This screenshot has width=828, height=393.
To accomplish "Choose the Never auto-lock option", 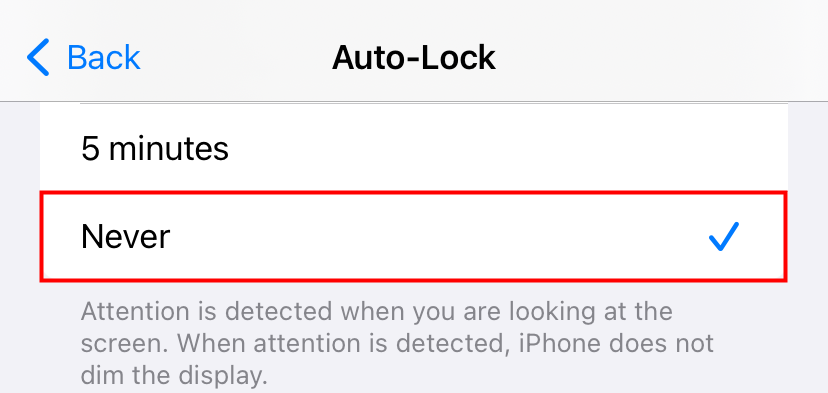I will click(x=413, y=236).
